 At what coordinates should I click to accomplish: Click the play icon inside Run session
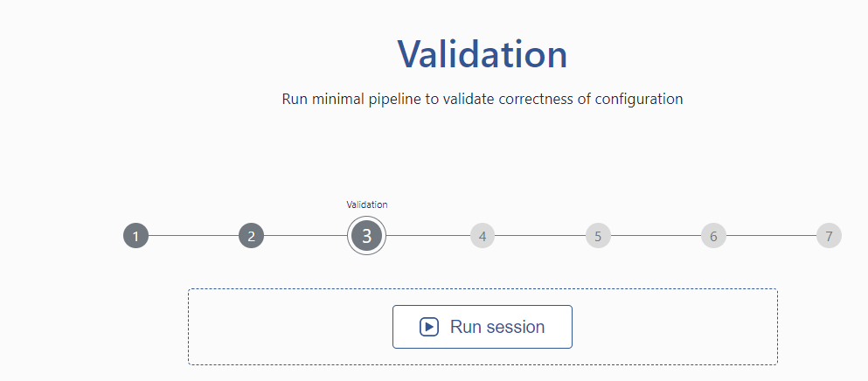pos(429,327)
